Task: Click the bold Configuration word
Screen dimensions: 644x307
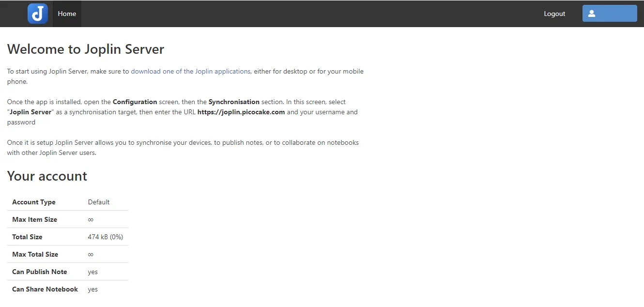Action: click(135, 102)
